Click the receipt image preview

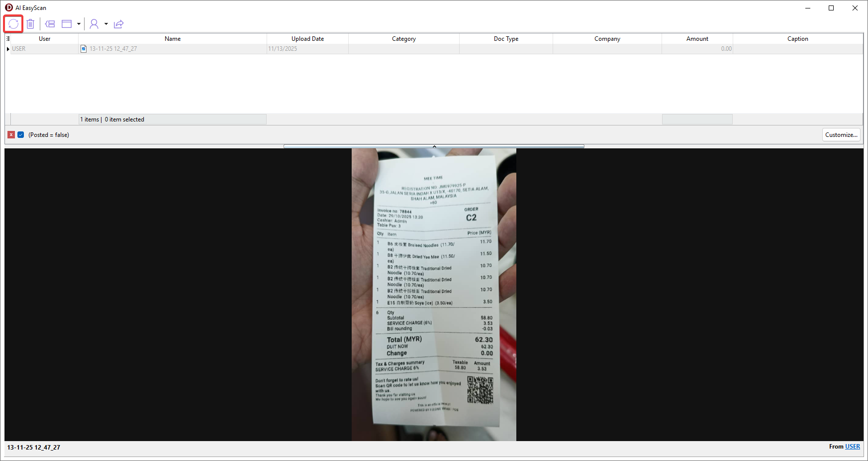(434, 294)
